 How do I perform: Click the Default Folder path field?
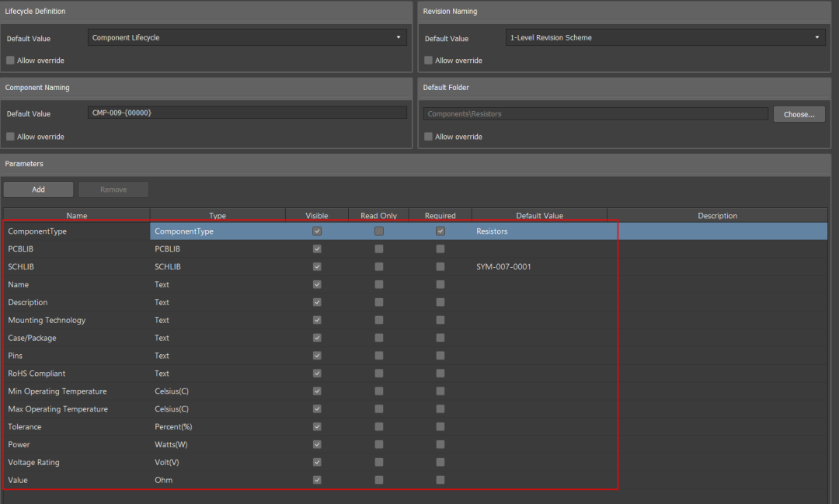point(596,114)
